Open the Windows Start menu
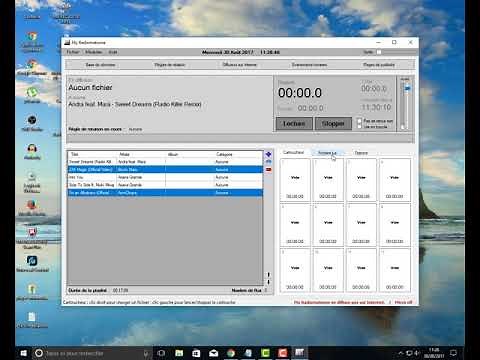Image resolution: width=480 pixels, height=360 pixels. point(23,353)
